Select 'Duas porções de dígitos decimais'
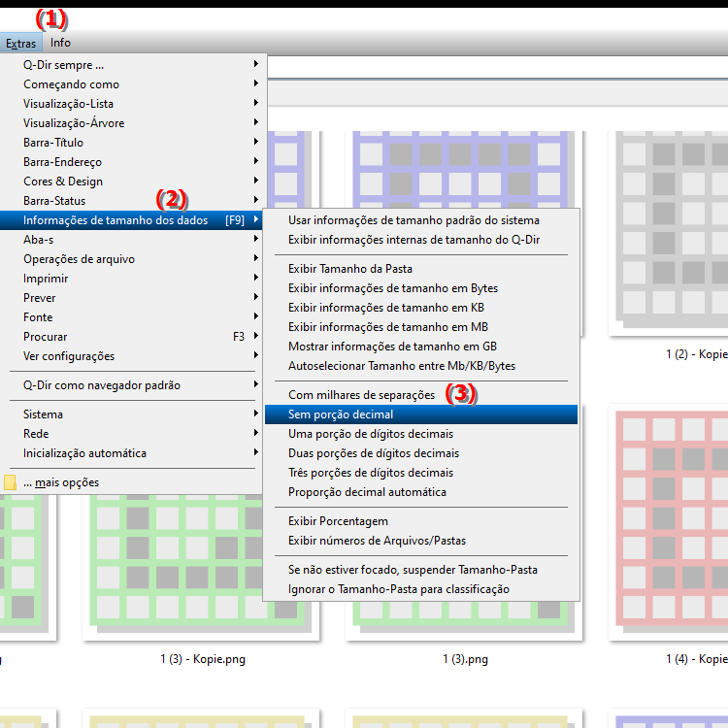 pyautogui.click(x=421, y=453)
